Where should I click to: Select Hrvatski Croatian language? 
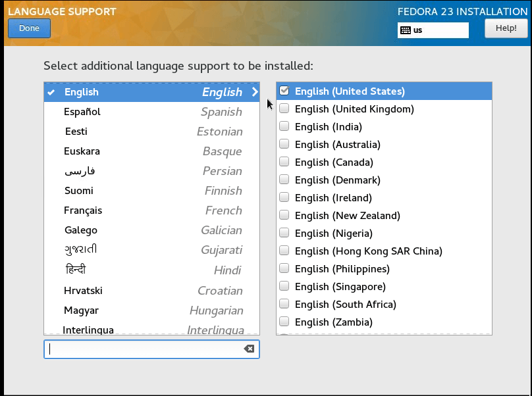(x=151, y=291)
